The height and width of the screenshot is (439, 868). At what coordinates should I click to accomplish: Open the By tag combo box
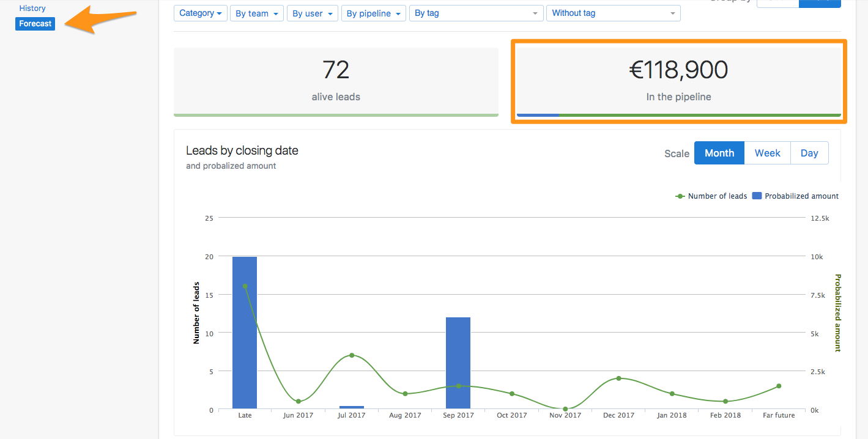pos(476,13)
